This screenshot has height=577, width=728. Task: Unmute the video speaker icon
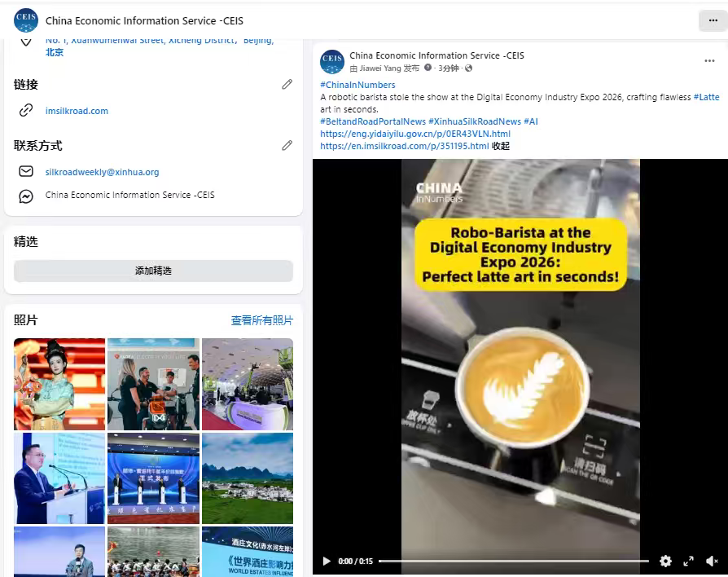point(712,562)
